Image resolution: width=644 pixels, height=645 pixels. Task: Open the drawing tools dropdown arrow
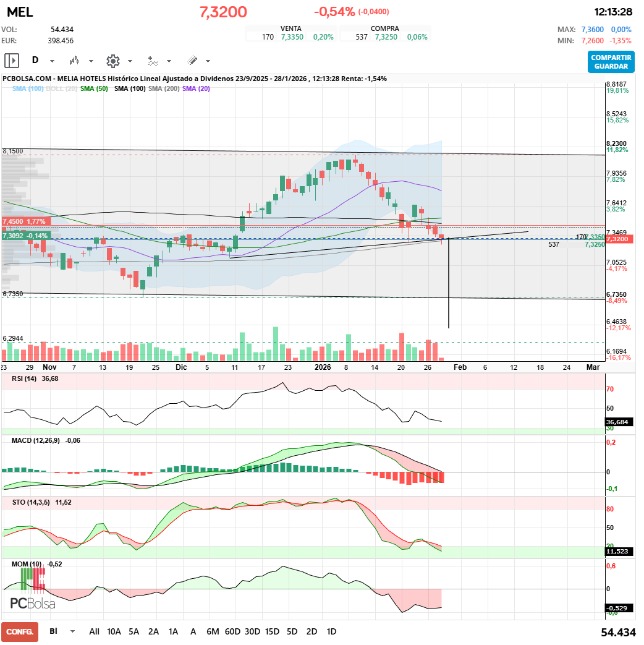click(x=208, y=61)
